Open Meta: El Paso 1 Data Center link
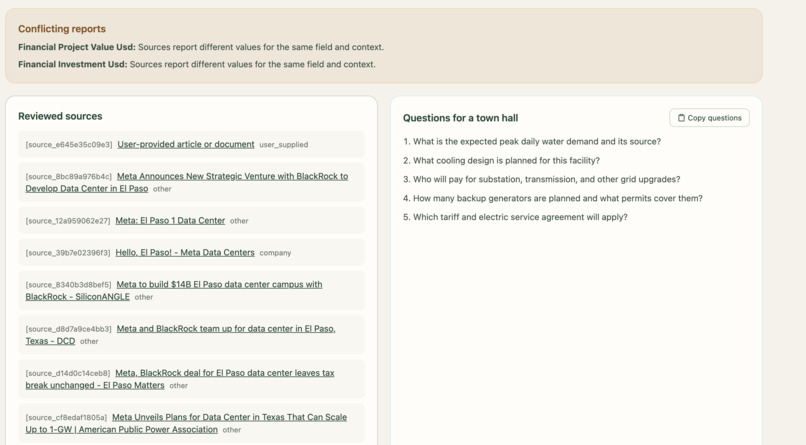The height and width of the screenshot is (445, 806). click(170, 220)
